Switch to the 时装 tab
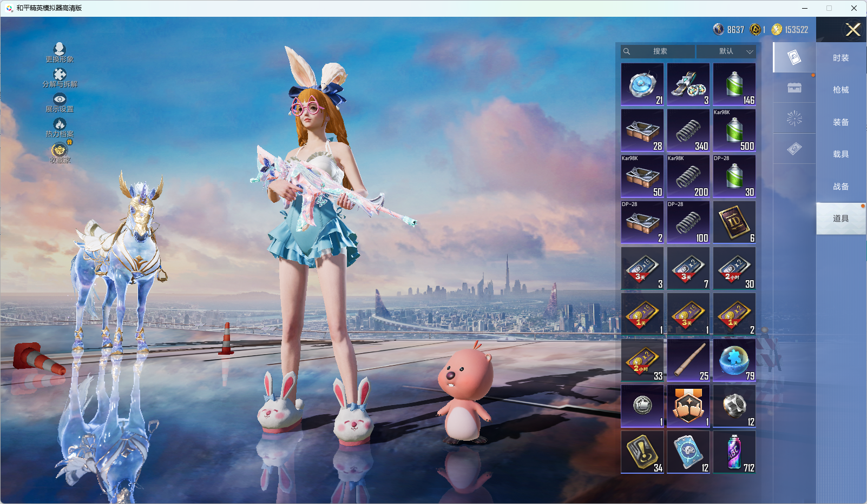Viewport: 867px width, 504px height. pos(840,58)
